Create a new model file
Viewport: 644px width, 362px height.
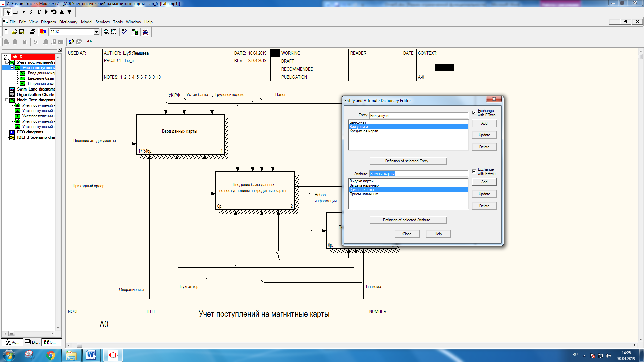click(x=6, y=32)
